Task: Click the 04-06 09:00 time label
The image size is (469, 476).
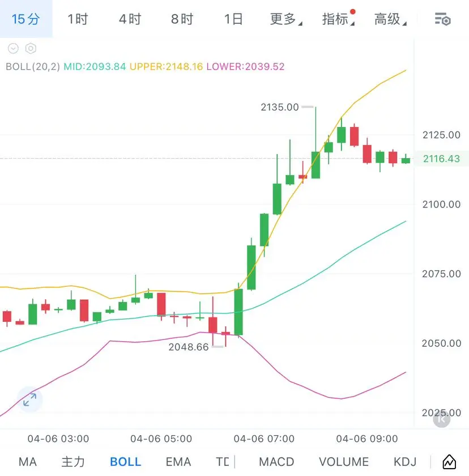Action: [x=367, y=439]
